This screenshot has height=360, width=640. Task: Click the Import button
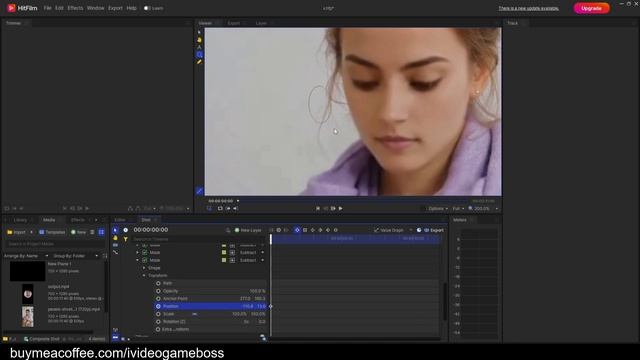[16, 232]
